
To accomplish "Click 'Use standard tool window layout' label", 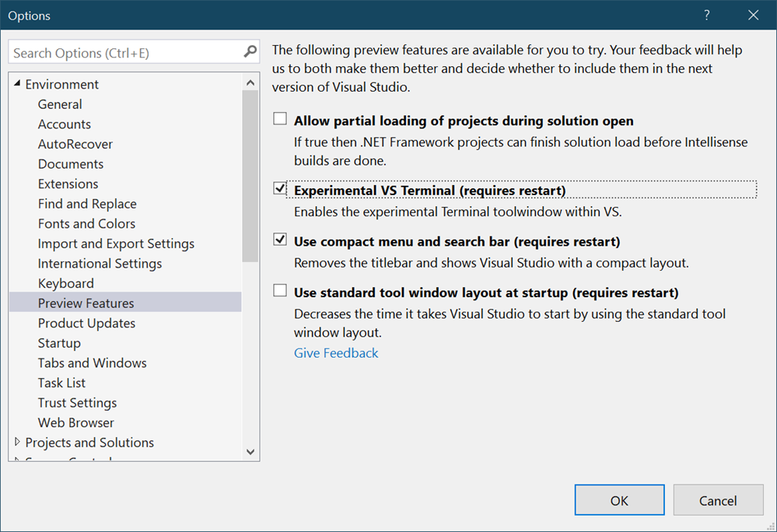I will 486,292.
